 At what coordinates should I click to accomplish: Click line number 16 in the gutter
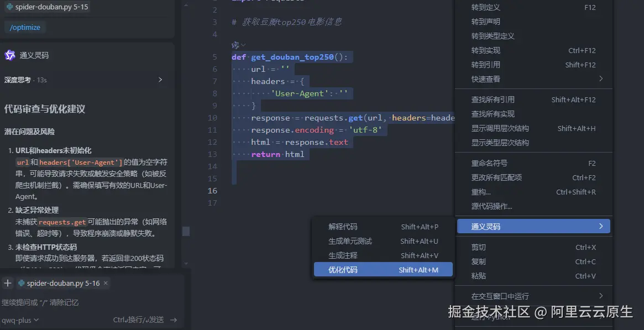(x=212, y=191)
